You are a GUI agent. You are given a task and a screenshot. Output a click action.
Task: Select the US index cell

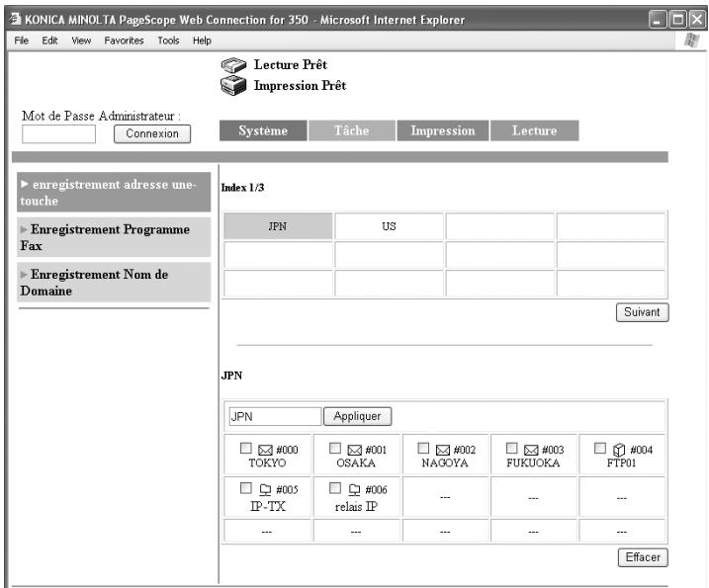click(389, 226)
